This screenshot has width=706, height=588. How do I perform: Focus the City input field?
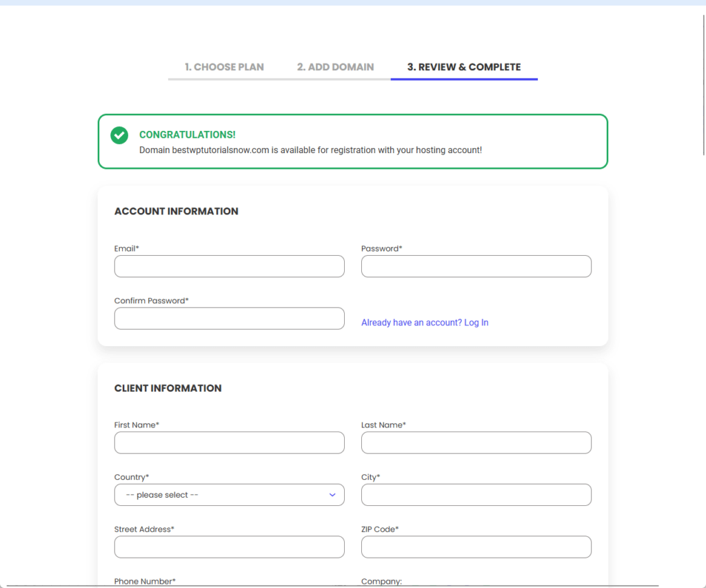tap(476, 495)
